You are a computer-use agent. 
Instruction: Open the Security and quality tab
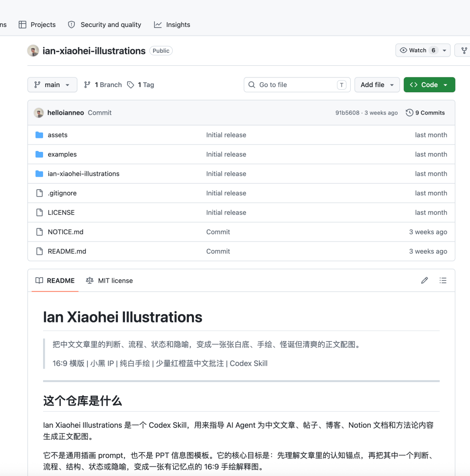pos(104,25)
